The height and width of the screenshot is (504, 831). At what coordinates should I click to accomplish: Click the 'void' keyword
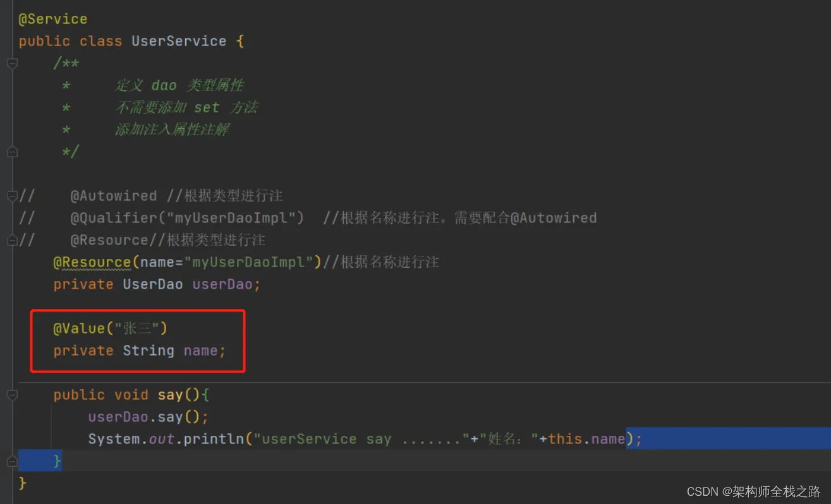pos(131,395)
